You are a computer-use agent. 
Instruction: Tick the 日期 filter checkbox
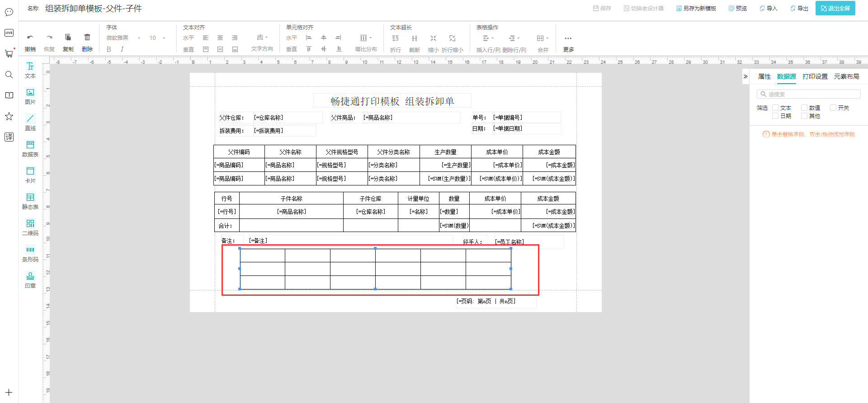[x=775, y=116]
